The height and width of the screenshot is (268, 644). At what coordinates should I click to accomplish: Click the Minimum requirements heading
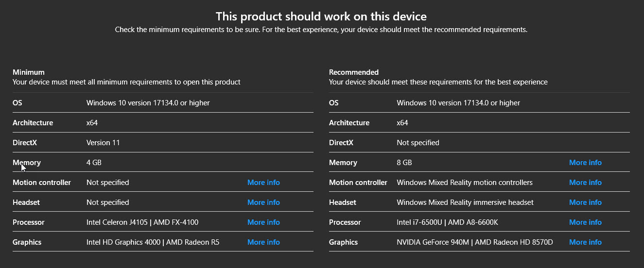click(x=29, y=72)
